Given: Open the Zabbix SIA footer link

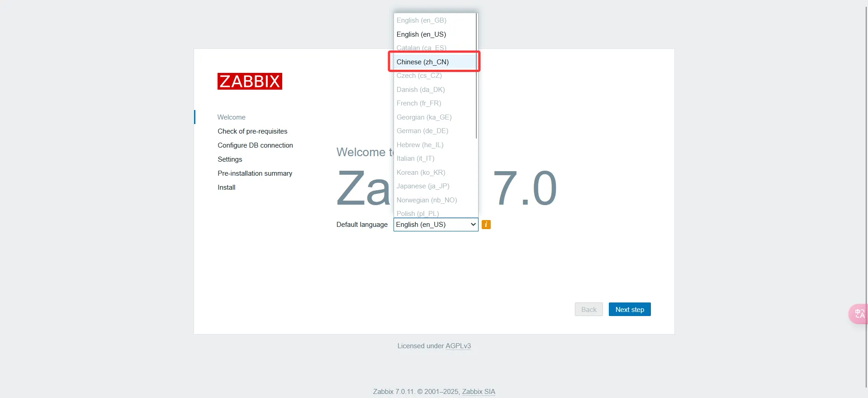Looking at the screenshot, I should tap(479, 392).
